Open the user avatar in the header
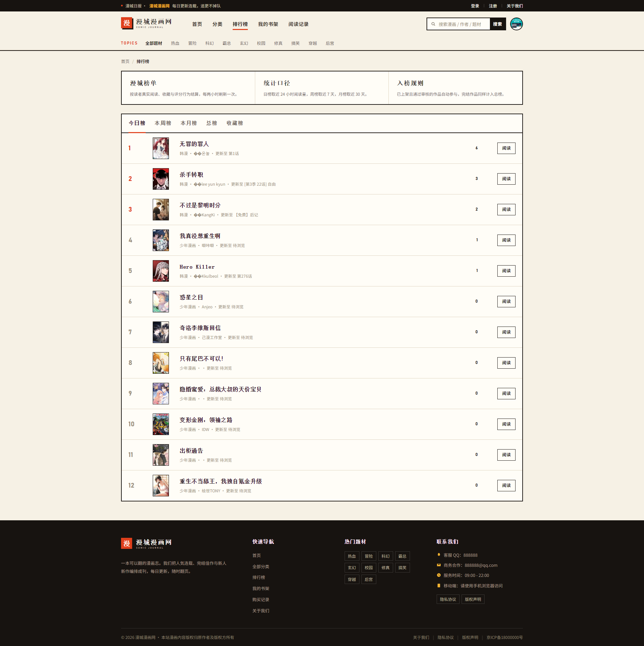The width and height of the screenshot is (644, 646). click(516, 24)
